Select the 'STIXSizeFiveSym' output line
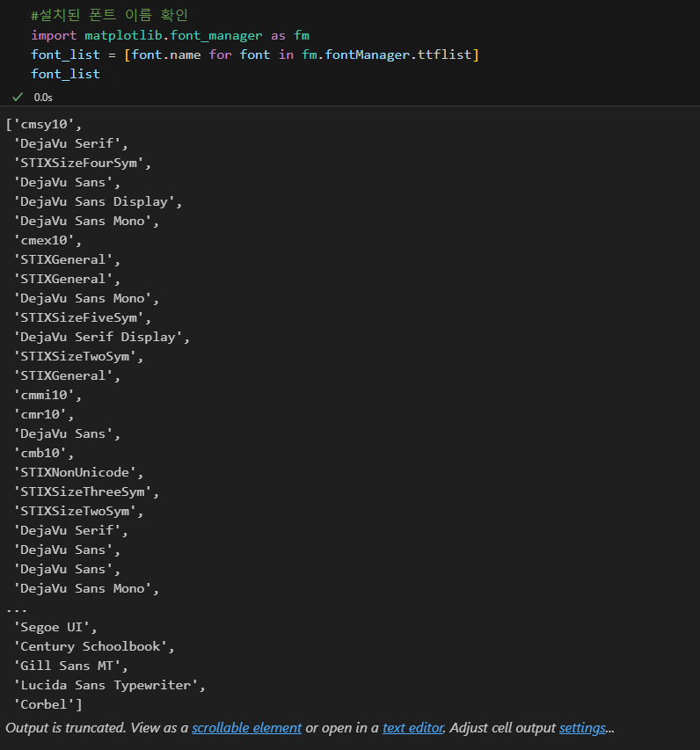 (x=82, y=317)
